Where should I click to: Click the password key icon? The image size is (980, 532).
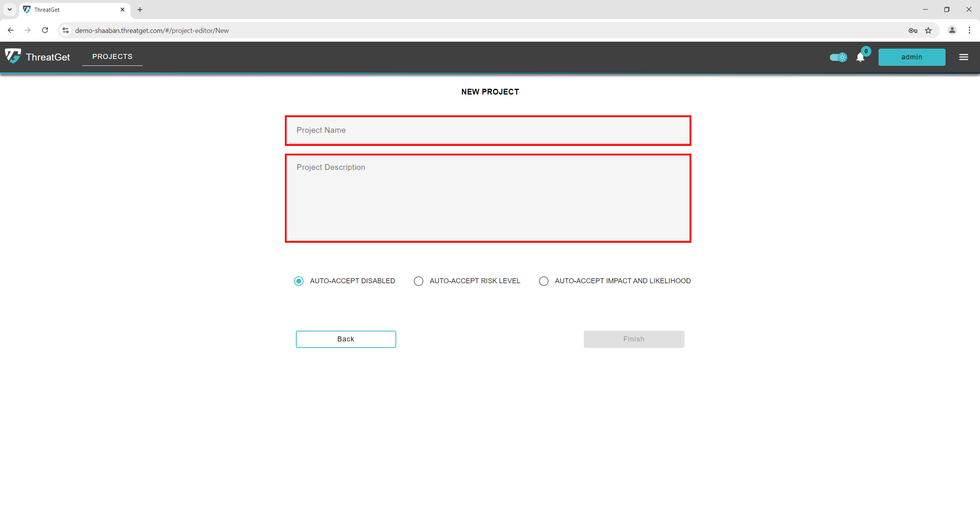pyautogui.click(x=913, y=31)
